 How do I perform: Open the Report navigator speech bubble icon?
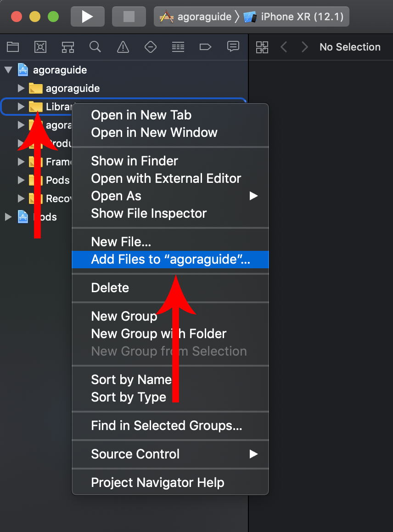click(x=233, y=46)
